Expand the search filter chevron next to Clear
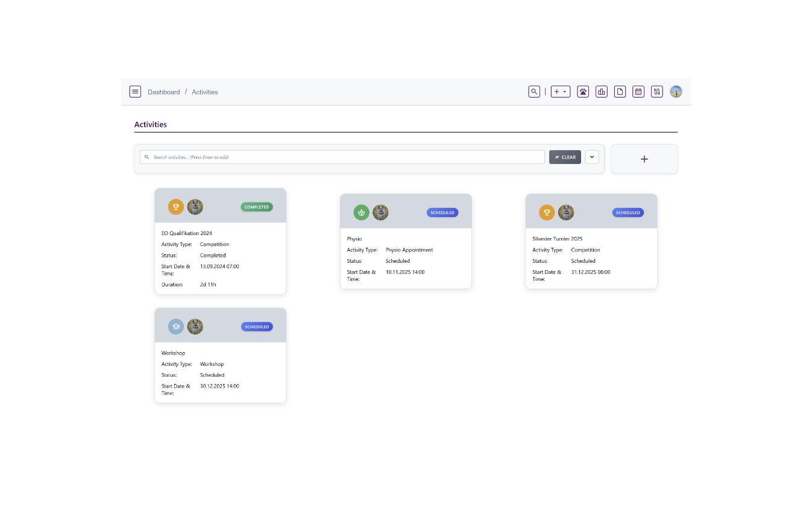The width and height of the screenshot is (812, 513). (x=591, y=157)
